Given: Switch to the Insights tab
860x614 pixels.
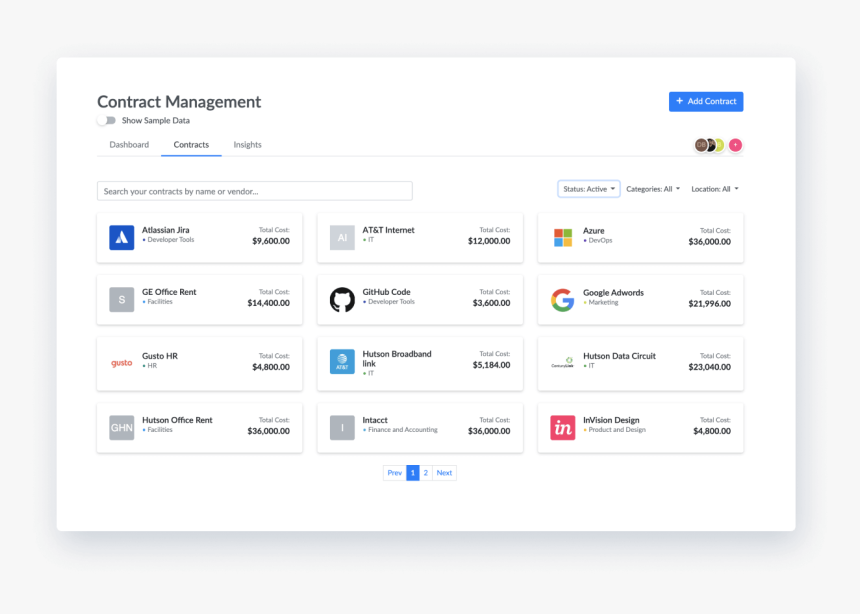Looking at the screenshot, I should pos(247,145).
